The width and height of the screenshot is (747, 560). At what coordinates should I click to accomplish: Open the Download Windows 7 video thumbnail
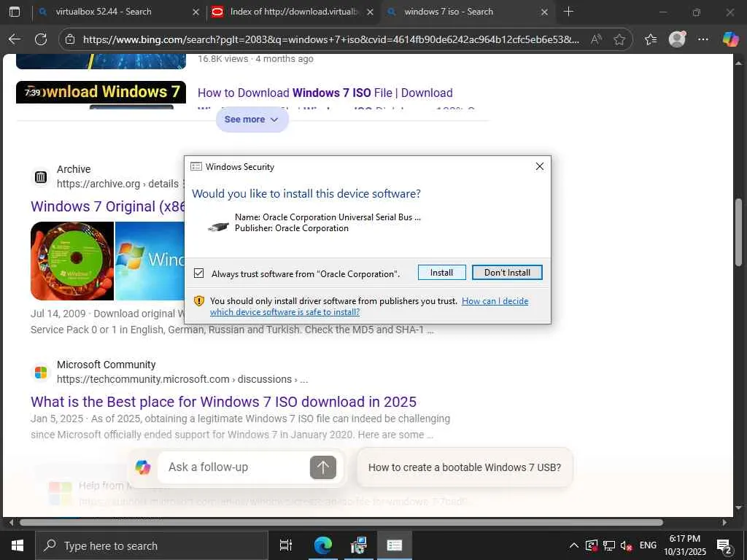tap(101, 94)
